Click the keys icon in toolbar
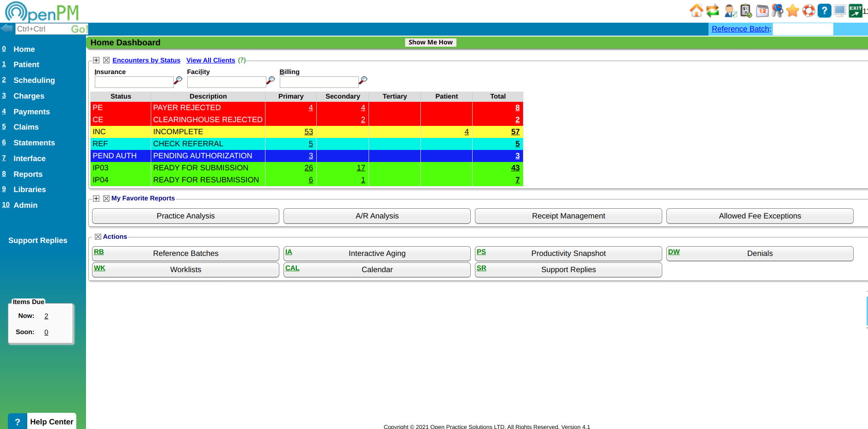The width and height of the screenshot is (868, 429). pyautogui.click(x=777, y=10)
